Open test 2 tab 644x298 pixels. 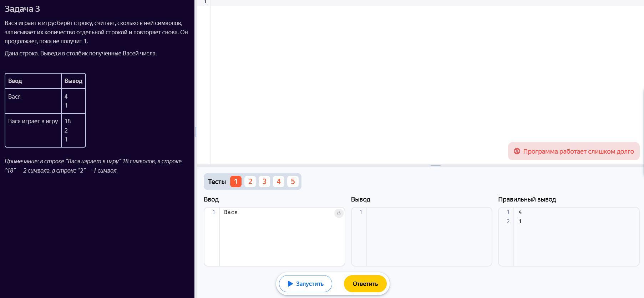250,182
